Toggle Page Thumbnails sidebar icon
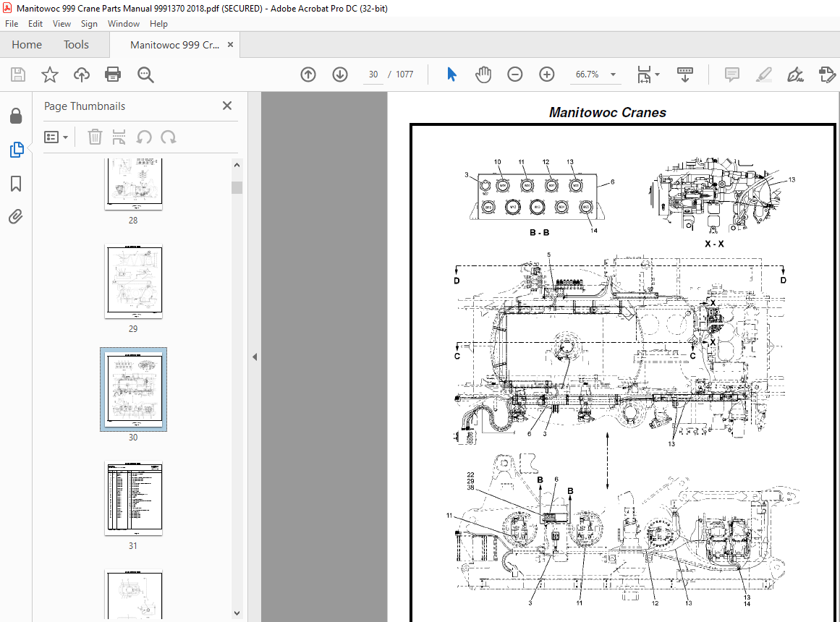This screenshot has width=840, height=622. pyautogui.click(x=17, y=150)
